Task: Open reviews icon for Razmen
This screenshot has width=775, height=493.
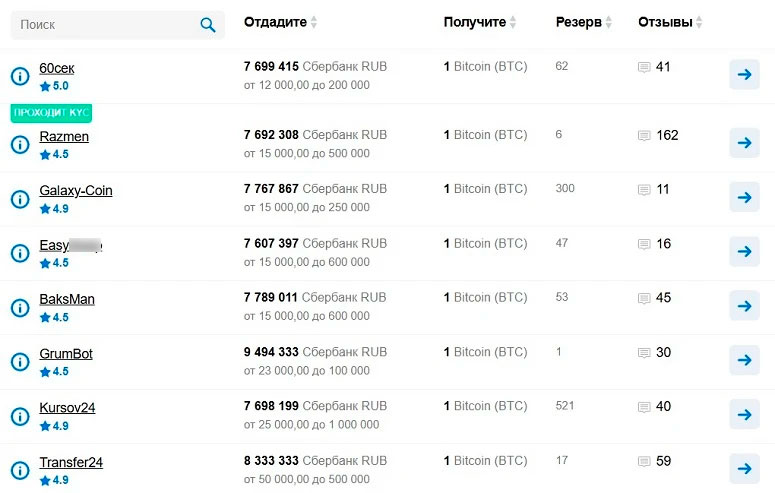Action: [644, 136]
